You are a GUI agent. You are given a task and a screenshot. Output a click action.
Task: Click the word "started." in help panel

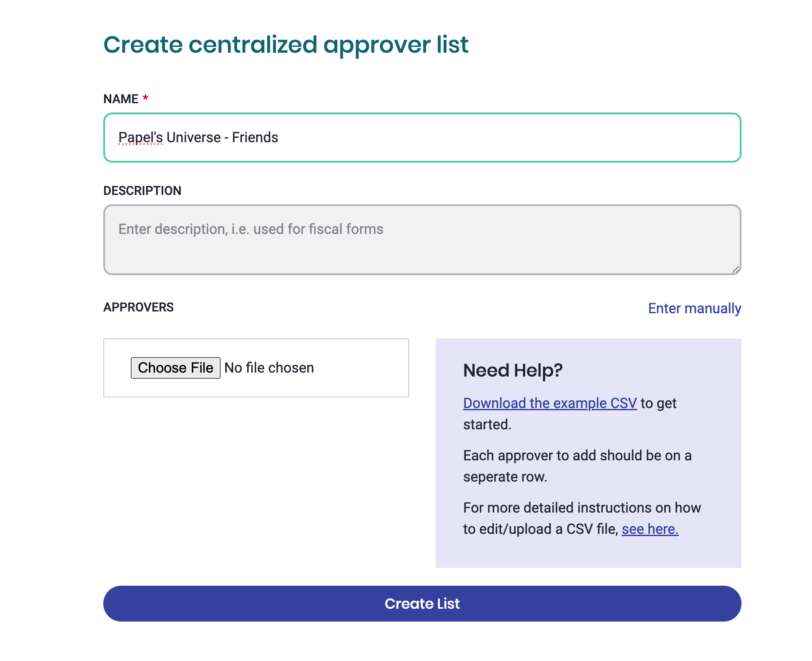click(x=487, y=424)
